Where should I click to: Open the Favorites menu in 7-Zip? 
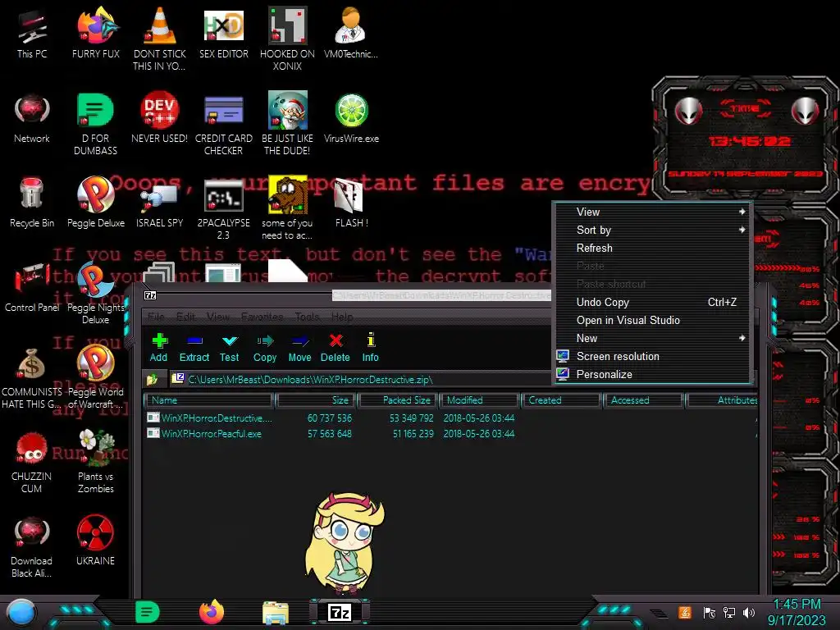click(262, 317)
